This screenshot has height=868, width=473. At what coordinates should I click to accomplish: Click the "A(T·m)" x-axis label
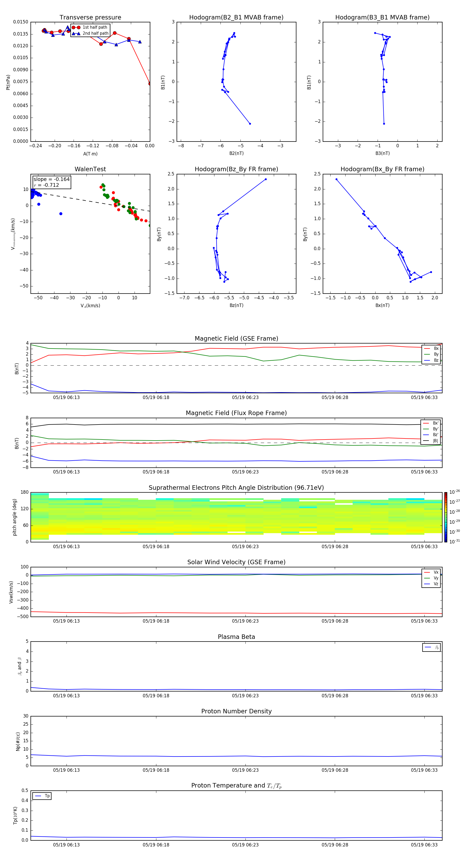(90, 154)
